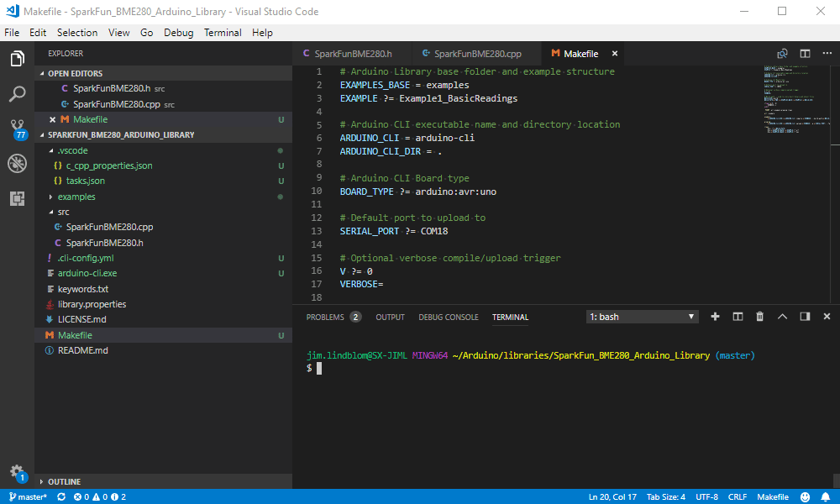Viewport: 840px width, 504px height.
Task: Open notifications bell in status bar
Action: [x=826, y=497]
